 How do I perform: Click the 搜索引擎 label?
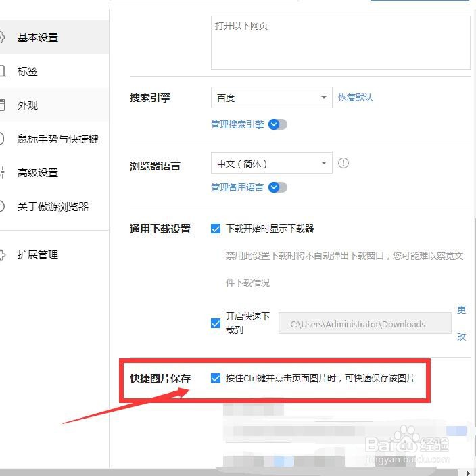[150, 97]
